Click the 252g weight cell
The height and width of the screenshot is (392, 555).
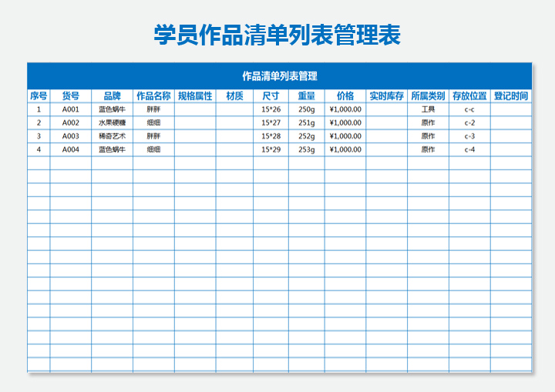(307, 136)
